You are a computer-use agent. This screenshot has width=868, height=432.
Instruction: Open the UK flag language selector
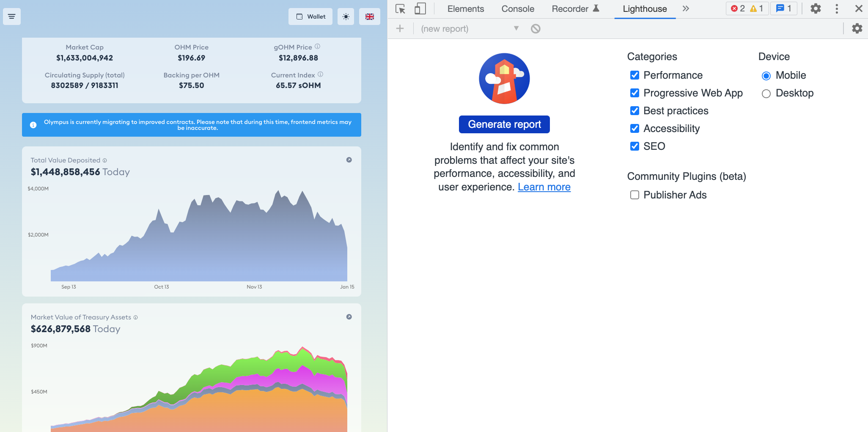coord(369,17)
